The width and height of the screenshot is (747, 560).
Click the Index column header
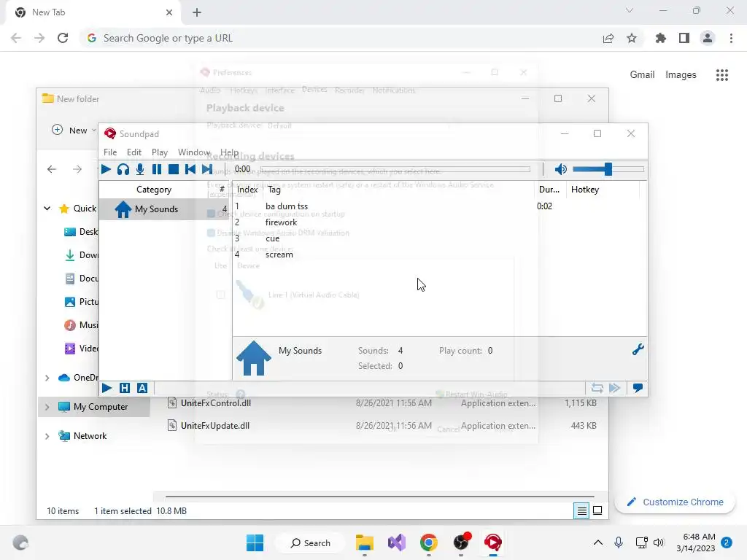click(247, 190)
